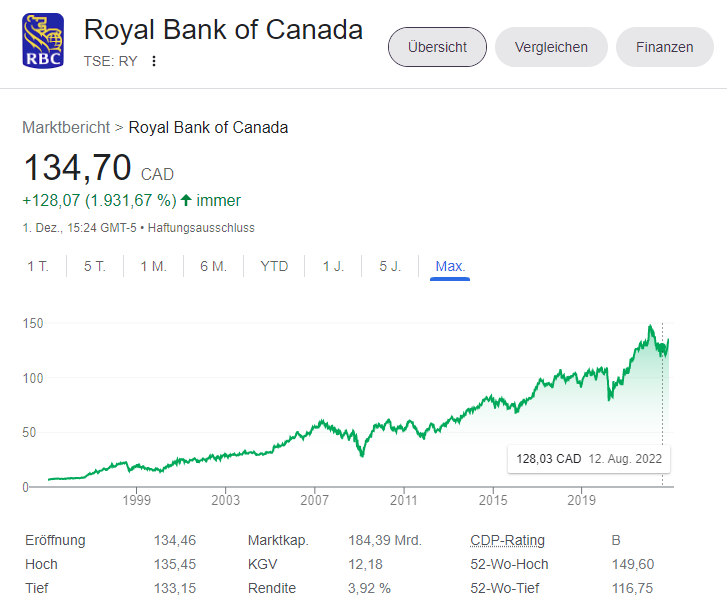The image size is (727, 606).
Task: Open the Haftungsausschluss disclaimer link
Action: pyautogui.click(x=201, y=228)
